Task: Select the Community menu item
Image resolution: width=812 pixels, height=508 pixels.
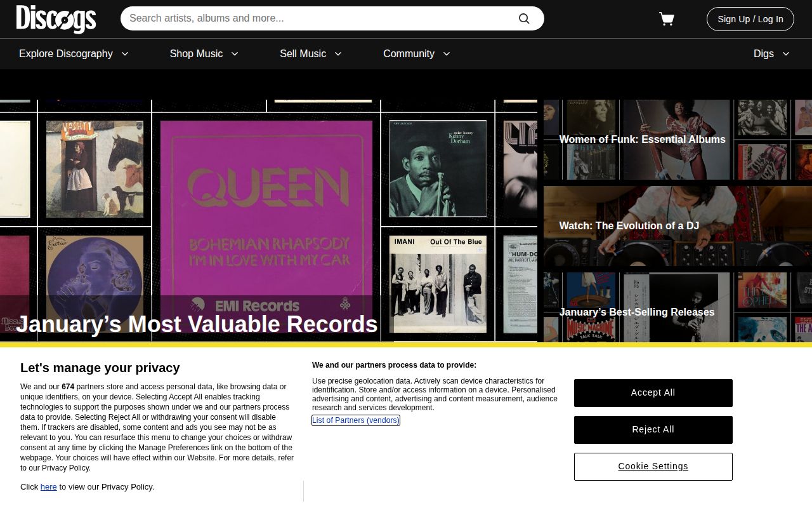Action: 409,54
